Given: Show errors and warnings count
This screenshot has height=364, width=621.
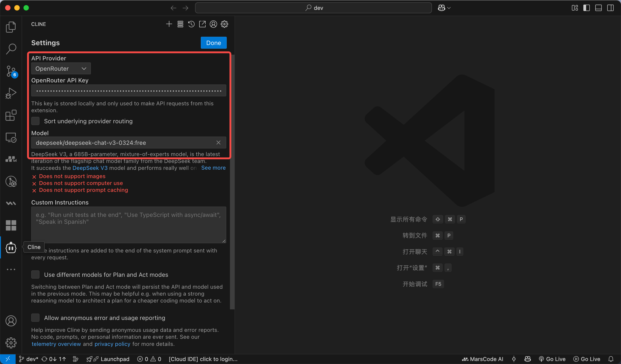Looking at the screenshot, I should tap(149, 359).
